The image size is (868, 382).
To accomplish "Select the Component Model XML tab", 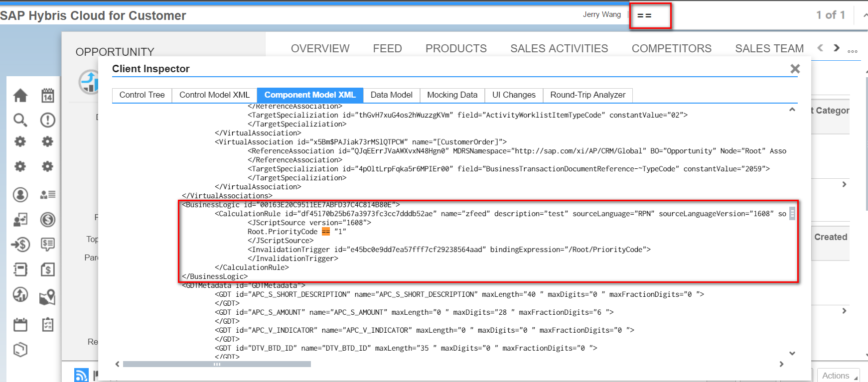I will (x=310, y=95).
